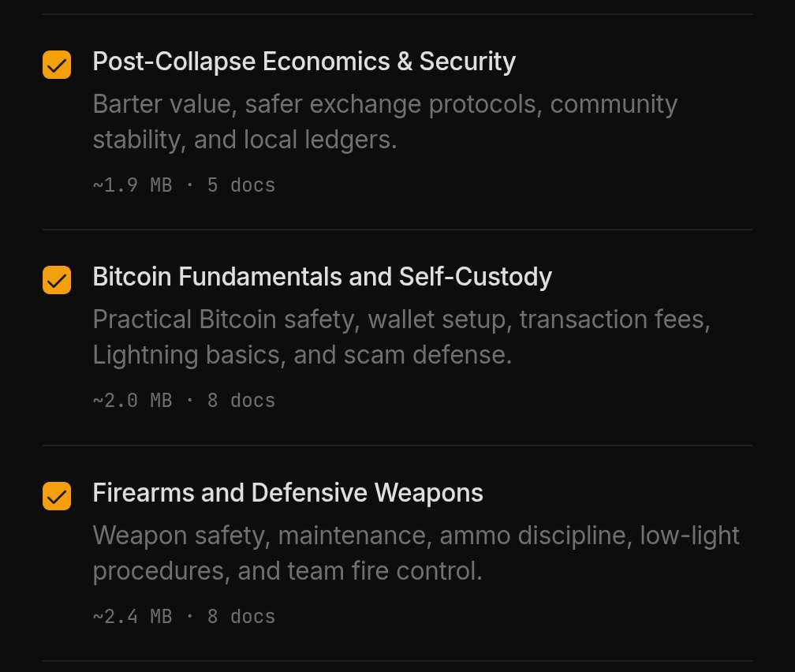Click the ~2.4 MB size label

(x=132, y=617)
